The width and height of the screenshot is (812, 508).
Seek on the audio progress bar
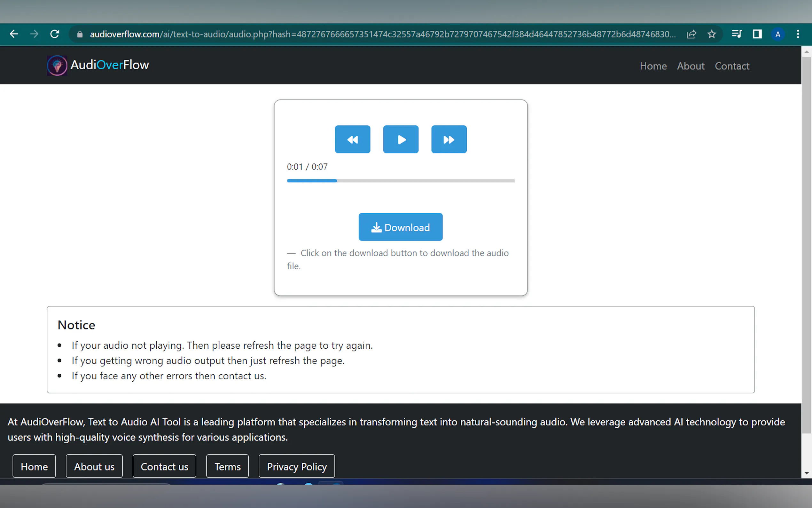click(x=401, y=181)
